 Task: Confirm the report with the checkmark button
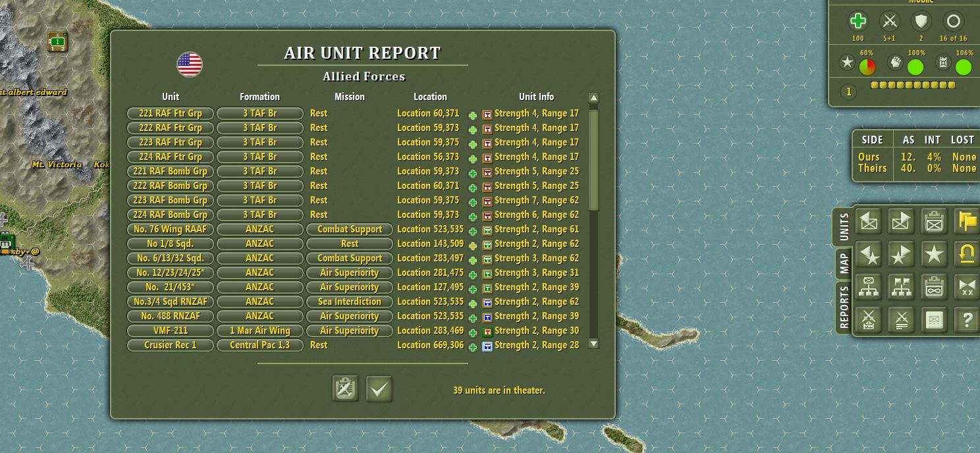[379, 388]
